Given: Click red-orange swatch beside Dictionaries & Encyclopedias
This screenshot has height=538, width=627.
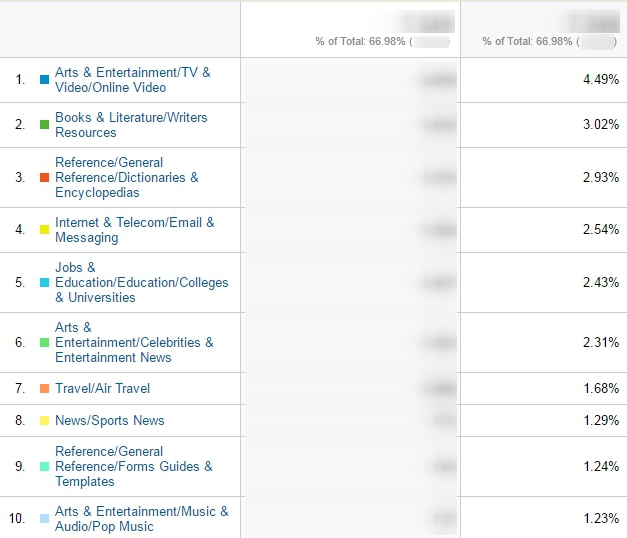Looking at the screenshot, I should point(44,177).
